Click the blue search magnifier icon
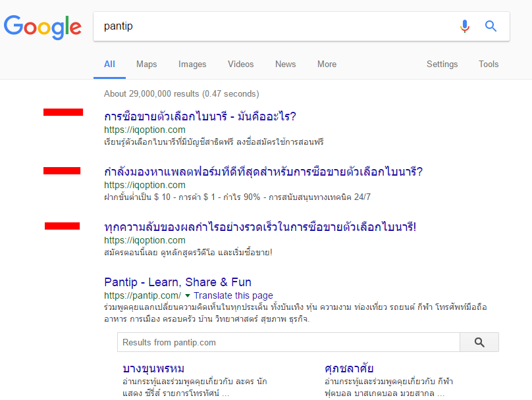532x400 pixels. 491,26
